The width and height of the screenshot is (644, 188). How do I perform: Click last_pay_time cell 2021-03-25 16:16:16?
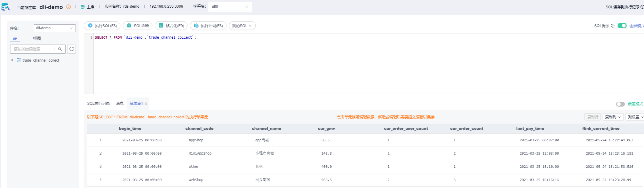point(539,180)
